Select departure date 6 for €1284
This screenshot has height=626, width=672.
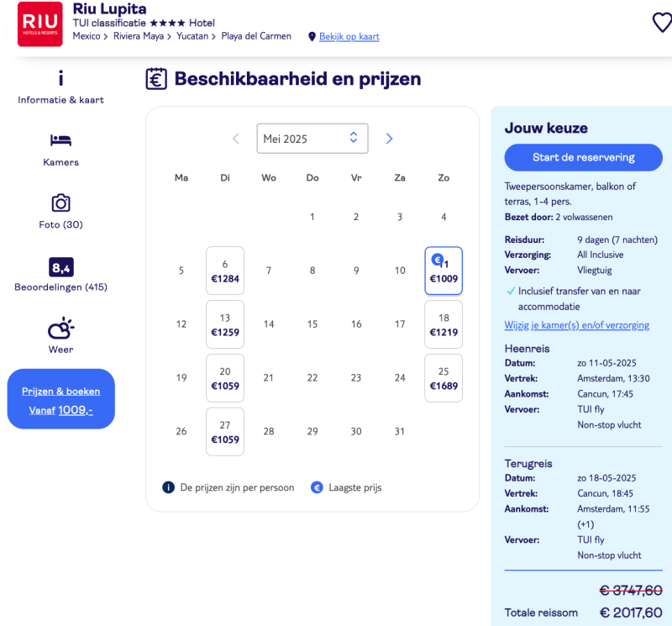[x=225, y=271]
